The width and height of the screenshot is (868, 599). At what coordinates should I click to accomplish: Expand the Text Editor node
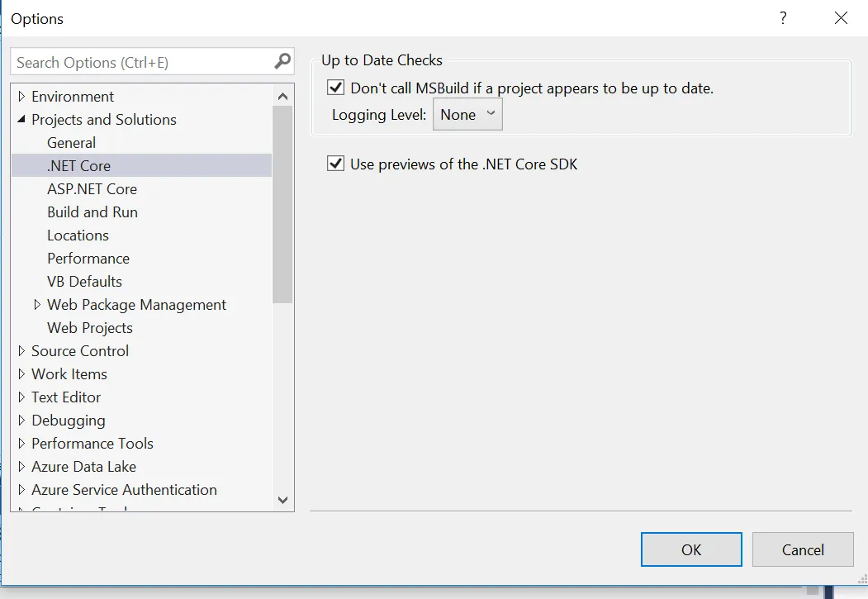(x=21, y=397)
